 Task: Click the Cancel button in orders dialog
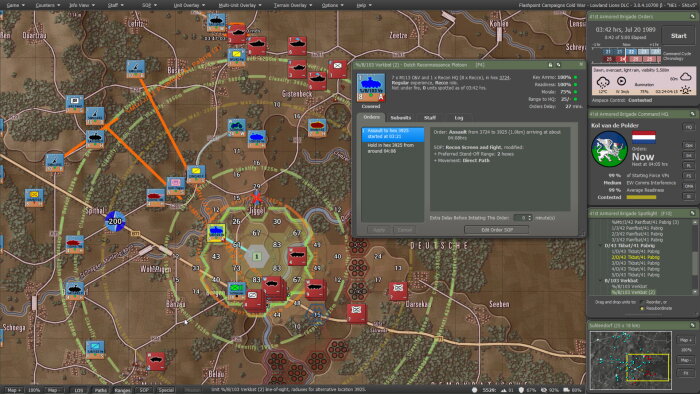(x=404, y=230)
